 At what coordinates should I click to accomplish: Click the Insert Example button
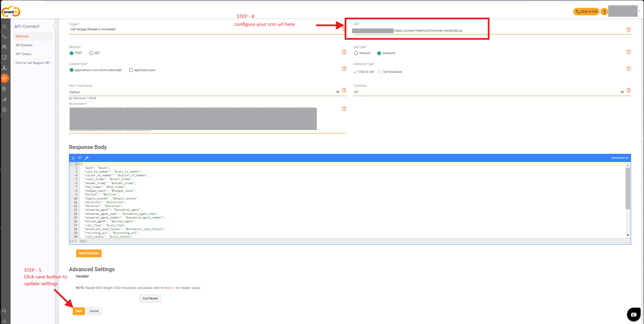[89, 253]
